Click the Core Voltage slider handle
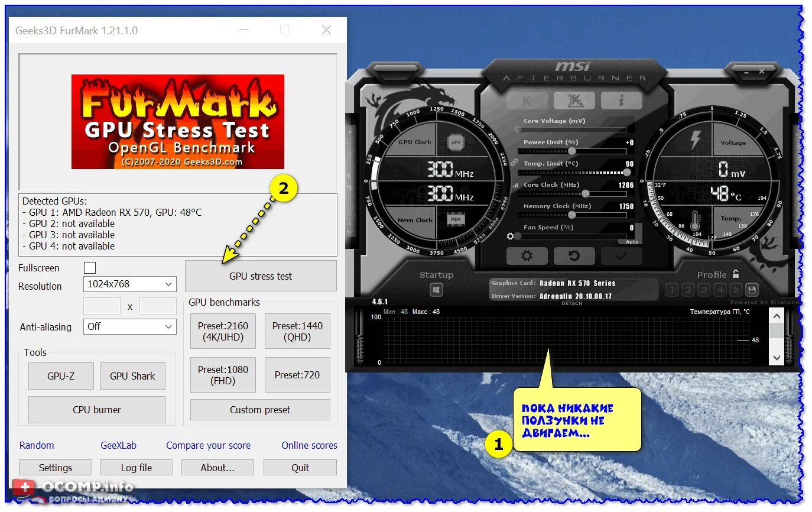812x512 pixels. point(518,130)
